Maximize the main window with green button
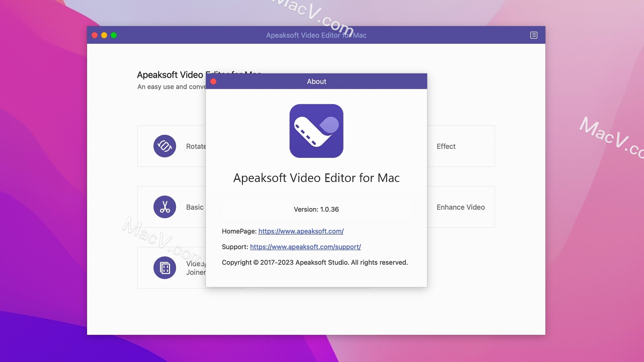Screen dimensions: 644x362 (114, 35)
